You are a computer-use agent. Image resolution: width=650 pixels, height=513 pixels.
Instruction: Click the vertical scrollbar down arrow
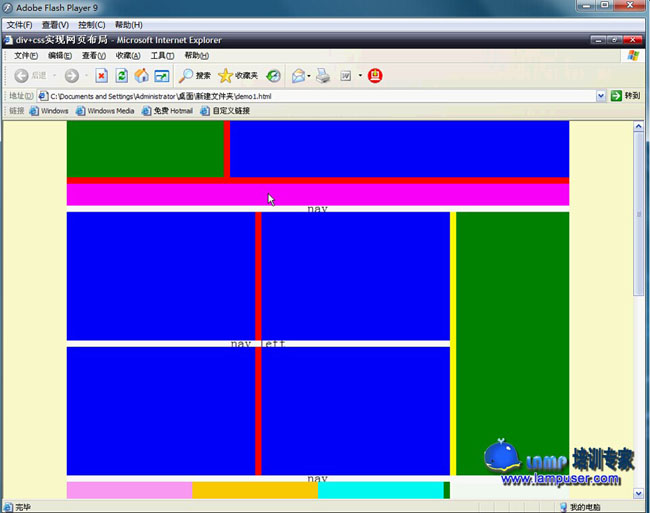pos(639,493)
